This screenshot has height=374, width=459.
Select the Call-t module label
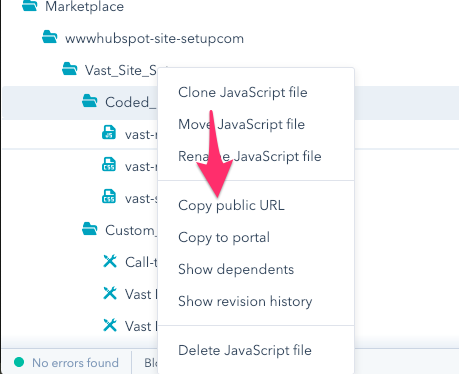(x=141, y=262)
